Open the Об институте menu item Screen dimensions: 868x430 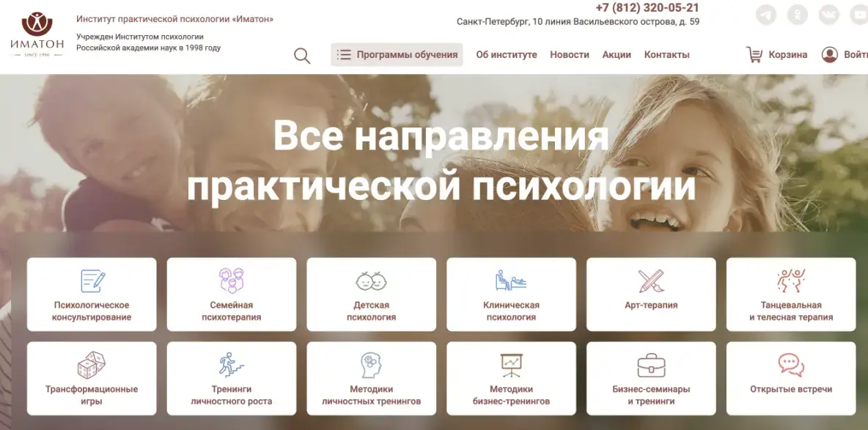507,54
